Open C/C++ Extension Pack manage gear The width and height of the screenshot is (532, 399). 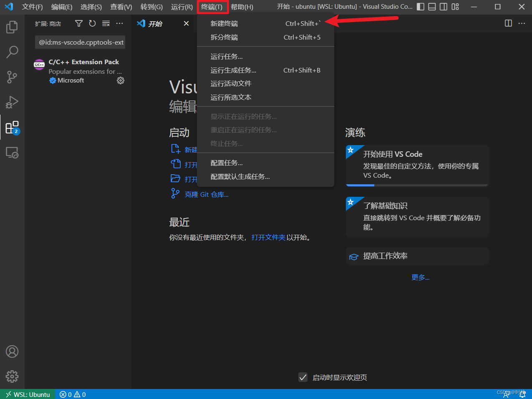tap(121, 80)
